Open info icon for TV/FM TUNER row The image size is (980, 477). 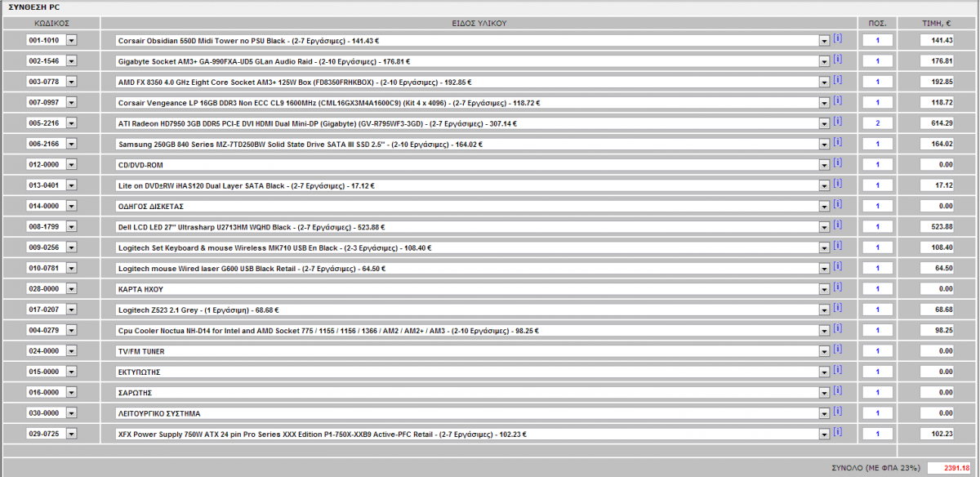pos(838,349)
